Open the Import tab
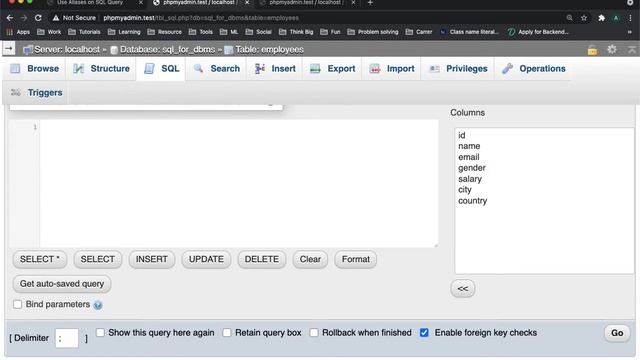This screenshot has width=640, height=360. 392,69
